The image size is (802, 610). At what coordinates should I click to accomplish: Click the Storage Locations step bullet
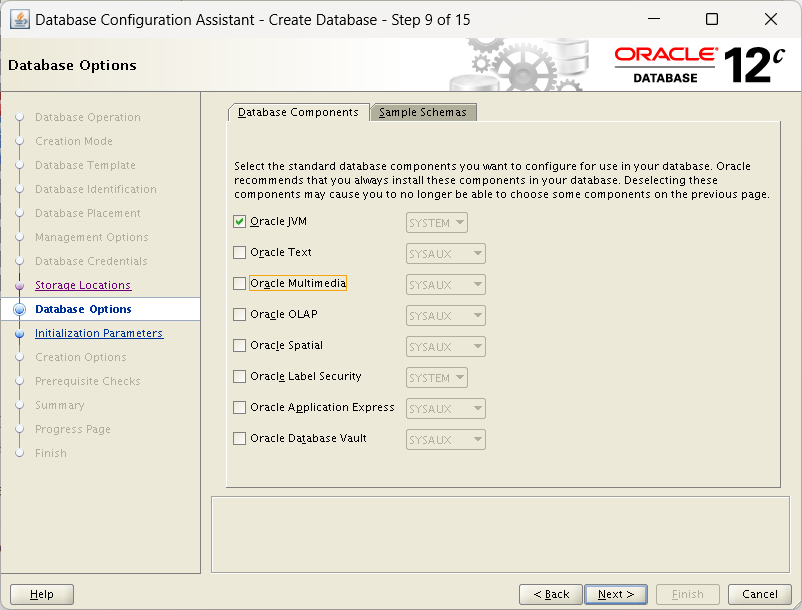(x=20, y=286)
